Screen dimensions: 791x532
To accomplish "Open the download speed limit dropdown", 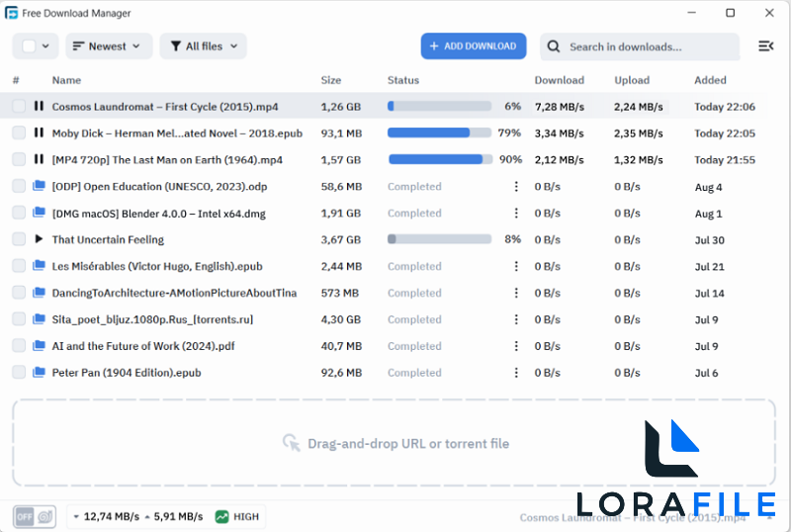I will tap(76, 517).
